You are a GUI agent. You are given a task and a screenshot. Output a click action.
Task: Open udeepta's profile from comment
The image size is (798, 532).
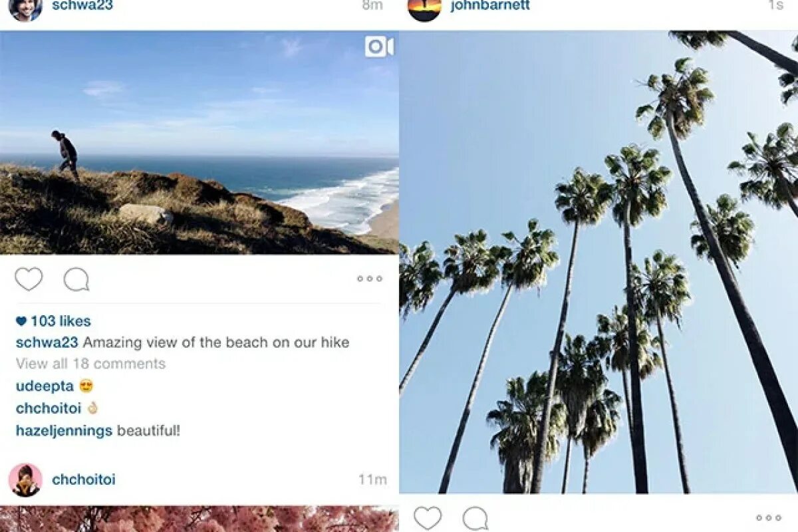point(45,386)
